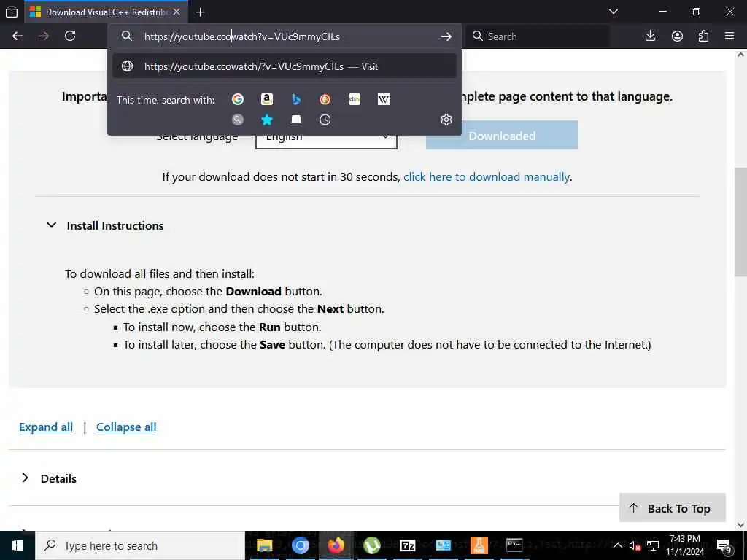
Task: Click inside the URL address field
Action: (286, 36)
